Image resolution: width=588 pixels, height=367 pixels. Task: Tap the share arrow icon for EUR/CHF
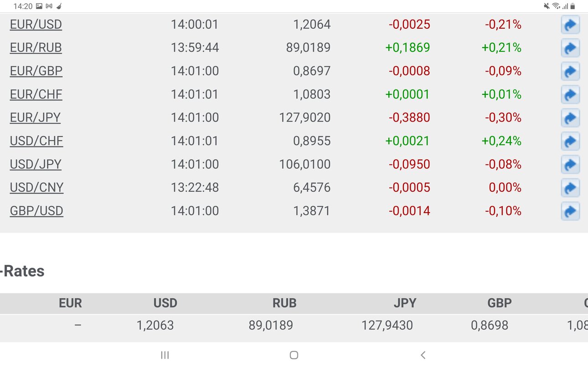570,95
